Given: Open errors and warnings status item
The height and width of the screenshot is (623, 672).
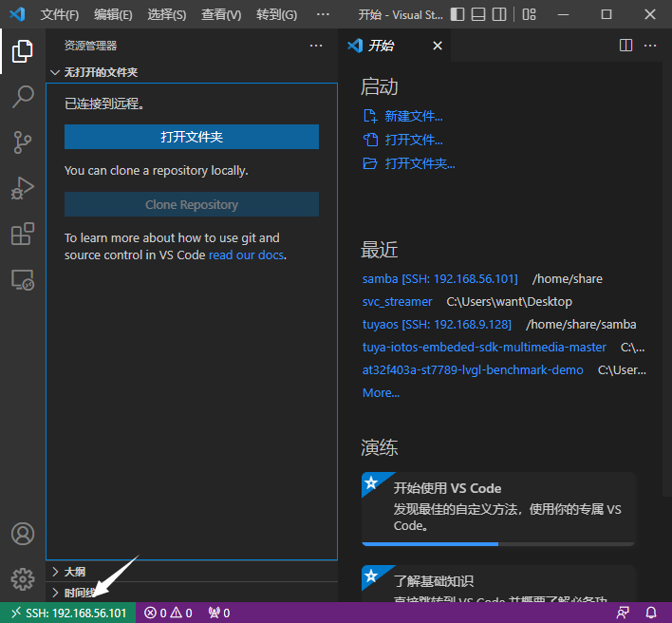Looking at the screenshot, I should 168,613.
